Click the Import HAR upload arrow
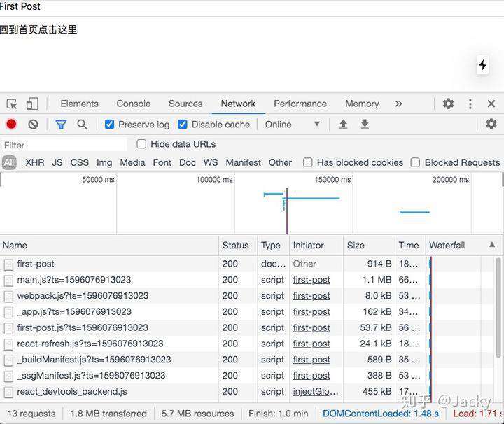 (343, 124)
